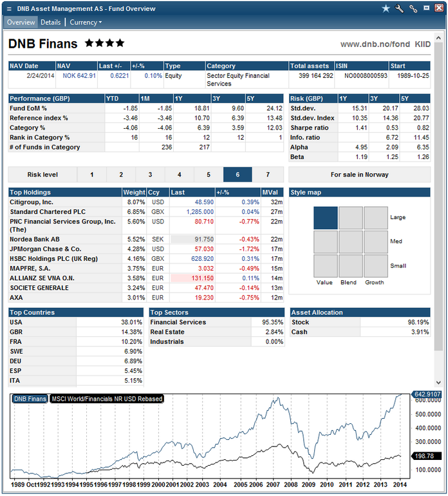Viewport: 448px width, 496px height.
Task: Click ISIN value NO0008000593
Action: (366, 75)
